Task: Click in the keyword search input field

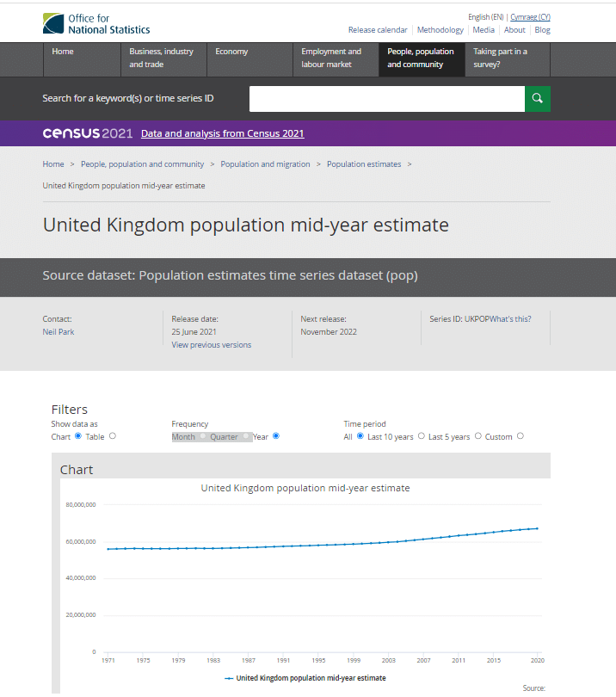Action: [x=386, y=99]
